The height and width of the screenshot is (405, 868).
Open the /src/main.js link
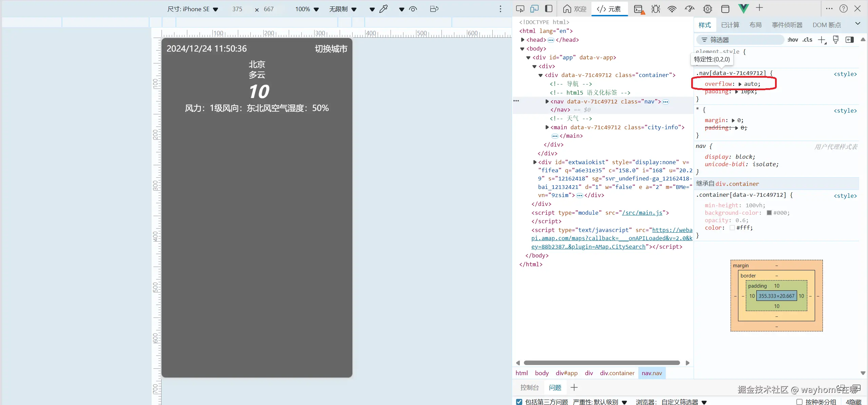click(642, 213)
